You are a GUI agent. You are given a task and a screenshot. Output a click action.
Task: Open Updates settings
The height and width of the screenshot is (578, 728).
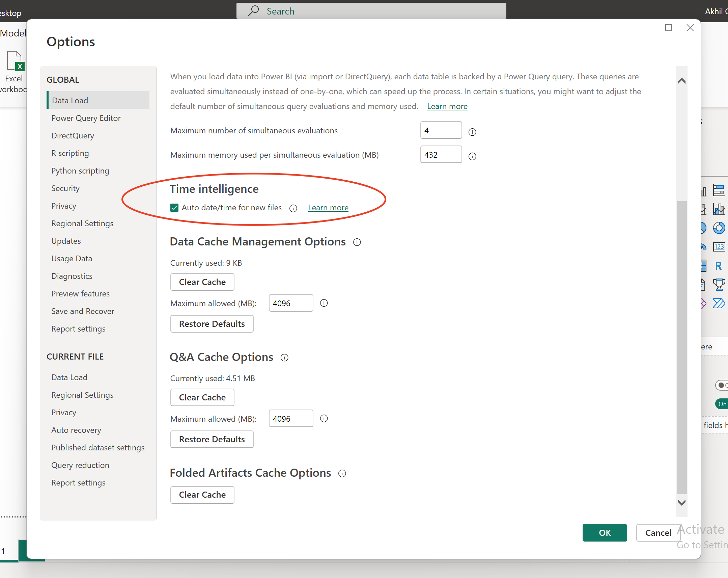click(66, 241)
